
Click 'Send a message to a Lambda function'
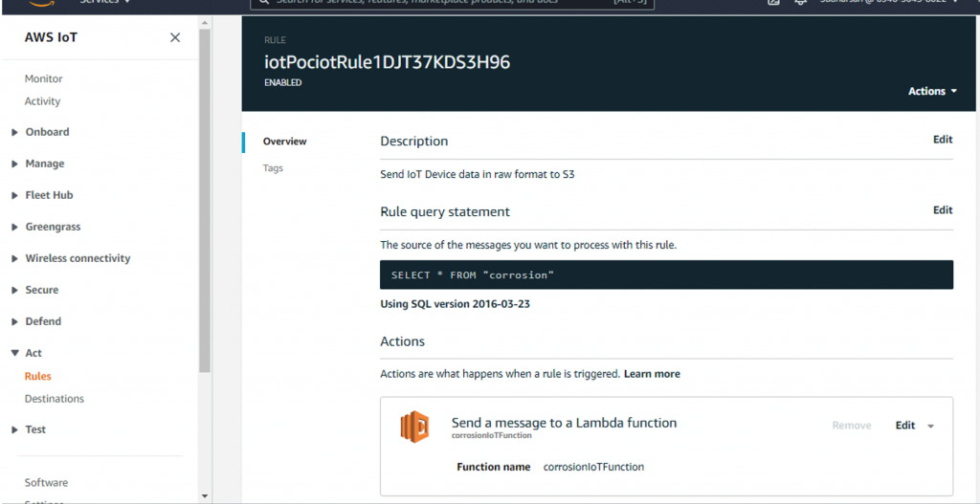(x=564, y=423)
